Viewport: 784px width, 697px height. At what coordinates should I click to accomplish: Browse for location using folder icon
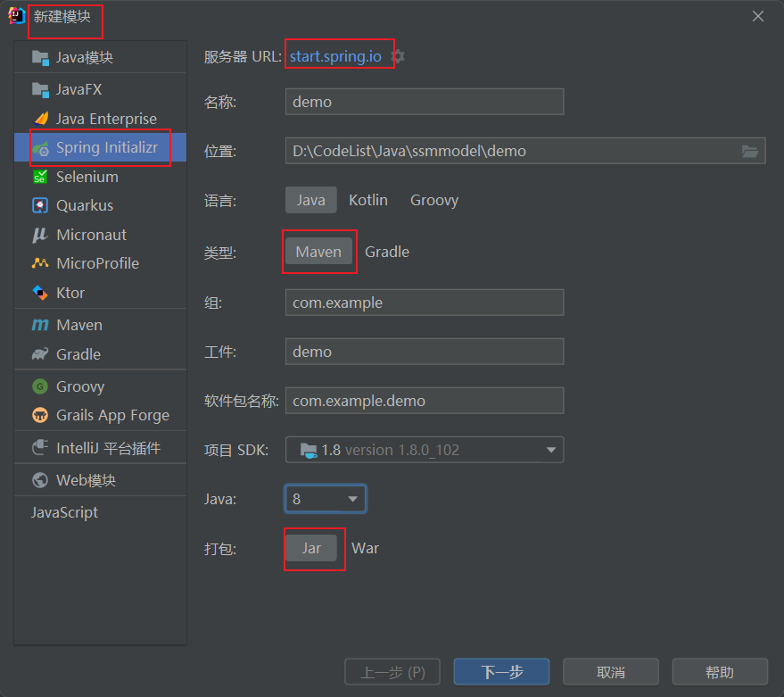click(x=750, y=151)
